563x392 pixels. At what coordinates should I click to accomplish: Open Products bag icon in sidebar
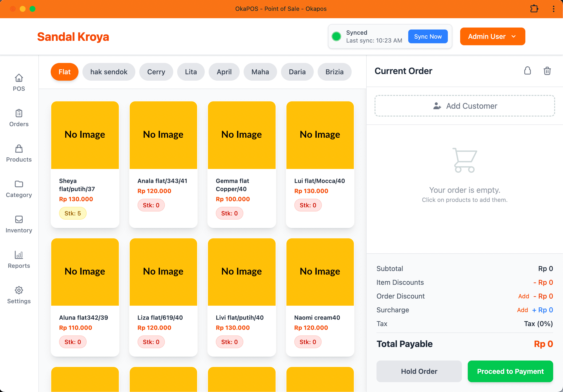coord(19,149)
